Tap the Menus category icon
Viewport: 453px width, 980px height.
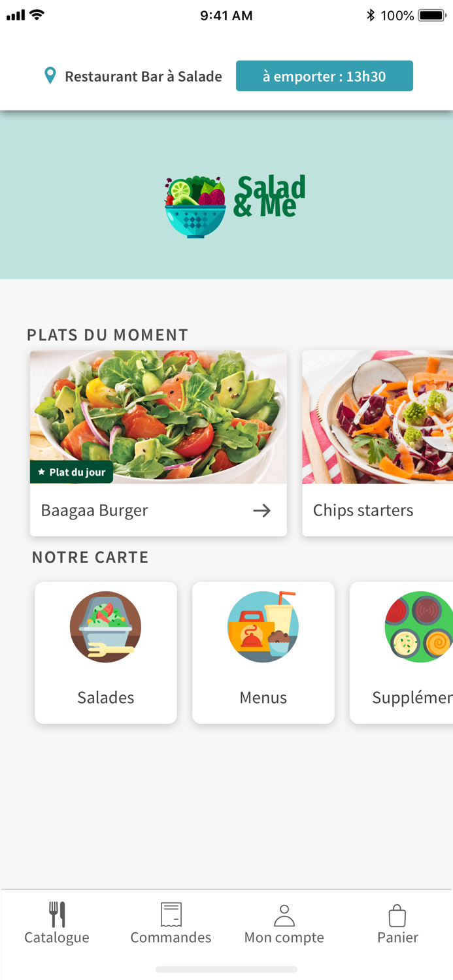(263, 627)
